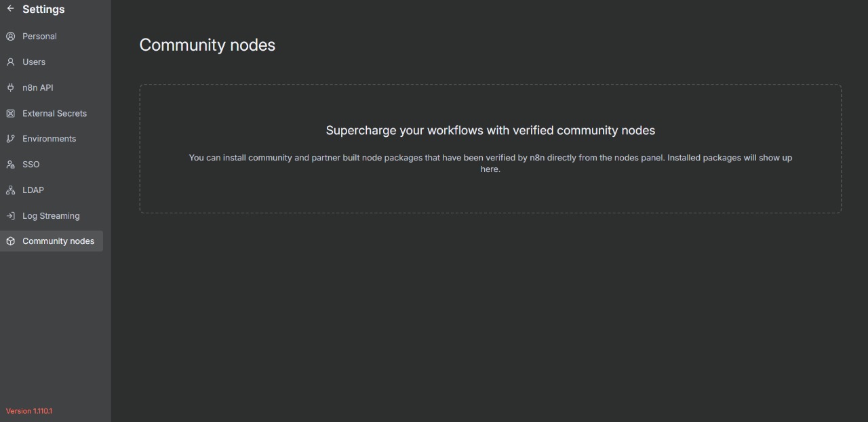Open Log Streaming settings
Viewport: 868px width, 422px height.
click(52, 215)
